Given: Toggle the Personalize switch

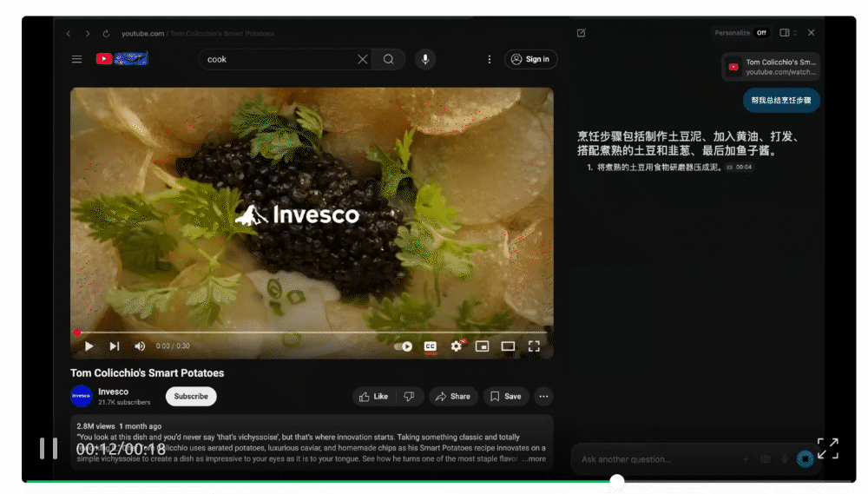Looking at the screenshot, I should pos(760,33).
